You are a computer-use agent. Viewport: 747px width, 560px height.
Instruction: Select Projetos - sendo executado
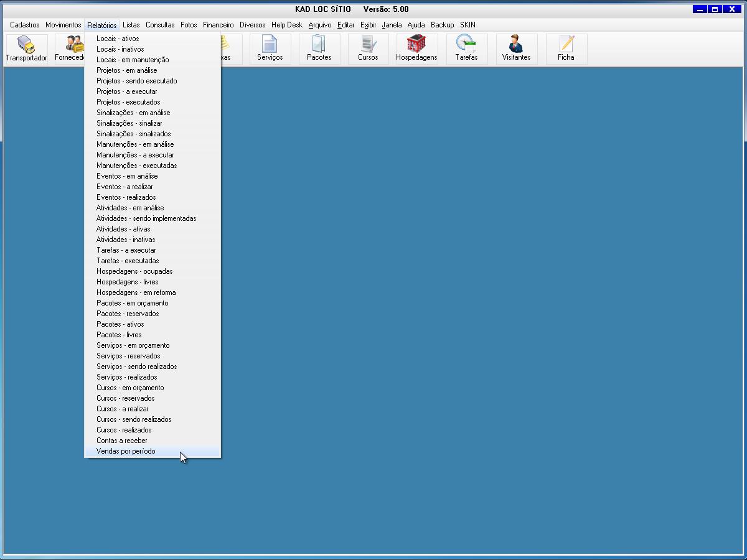point(153,81)
